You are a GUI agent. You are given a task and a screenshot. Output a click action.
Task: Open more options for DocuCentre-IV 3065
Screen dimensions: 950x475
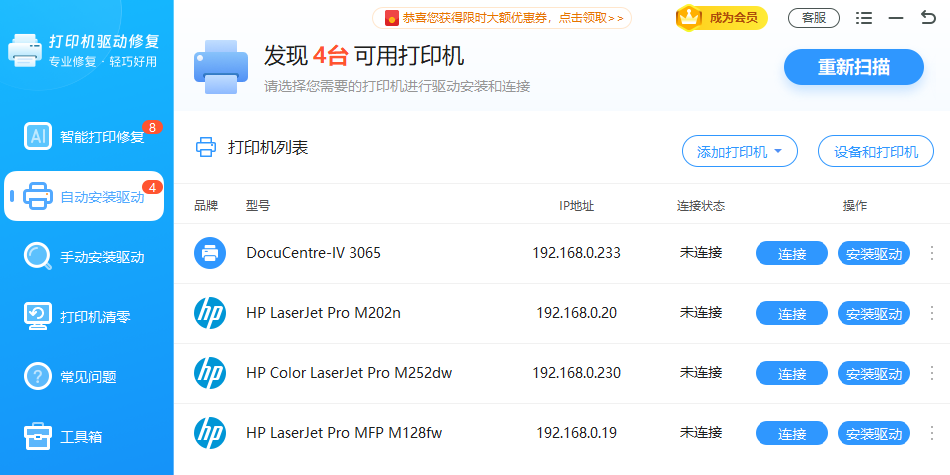932,253
